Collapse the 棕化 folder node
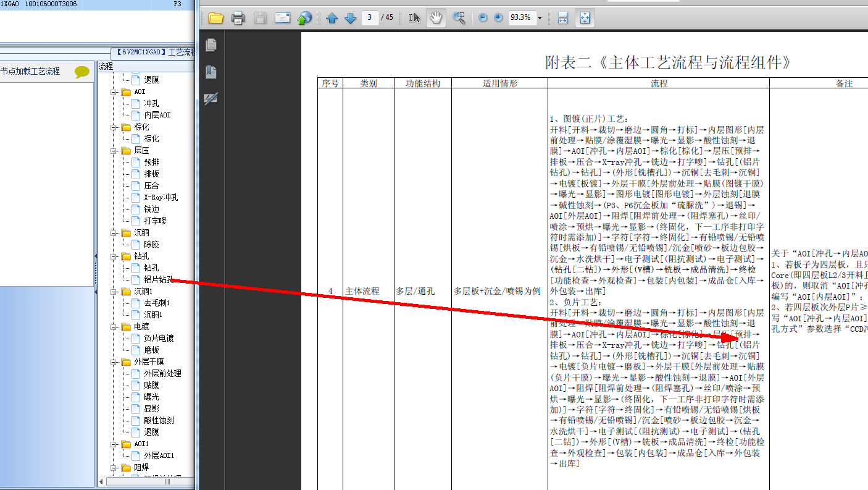This screenshot has width=868, height=490. 114,127
